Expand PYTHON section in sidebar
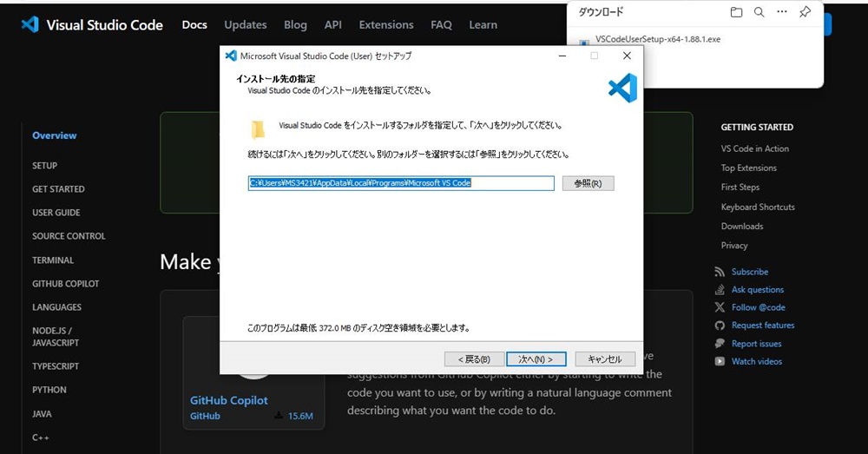This screenshot has width=868, height=454. tap(49, 390)
